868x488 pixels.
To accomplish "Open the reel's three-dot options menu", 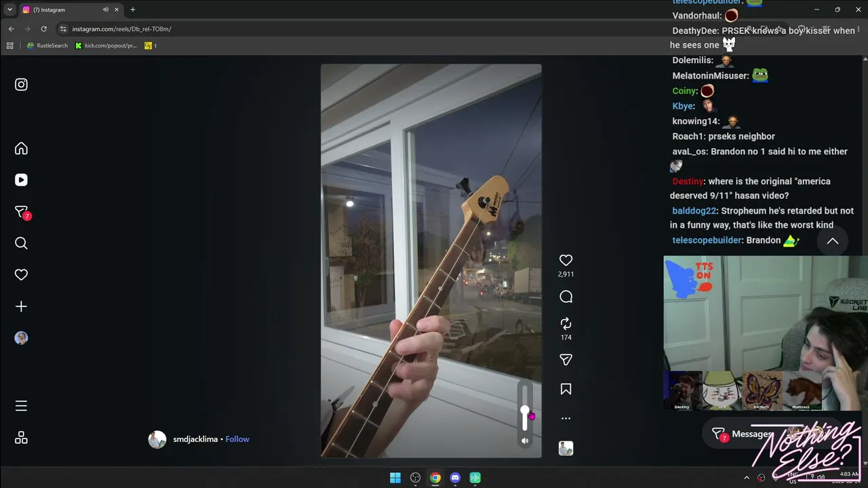I will coord(566,418).
